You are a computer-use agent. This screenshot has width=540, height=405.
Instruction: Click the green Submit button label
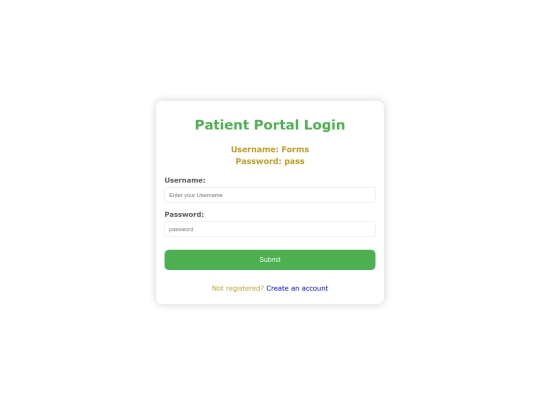point(270,260)
